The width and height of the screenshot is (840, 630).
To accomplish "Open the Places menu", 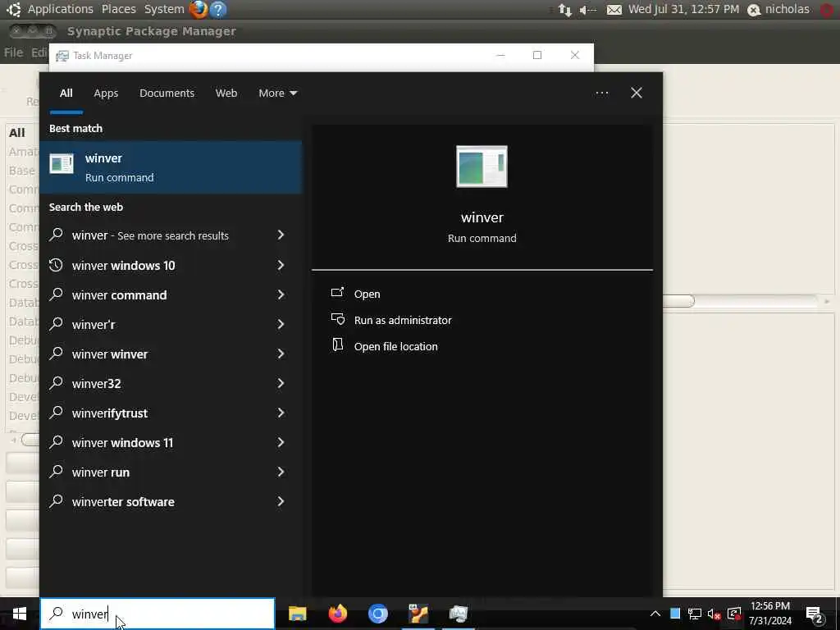I will [x=118, y=9].
